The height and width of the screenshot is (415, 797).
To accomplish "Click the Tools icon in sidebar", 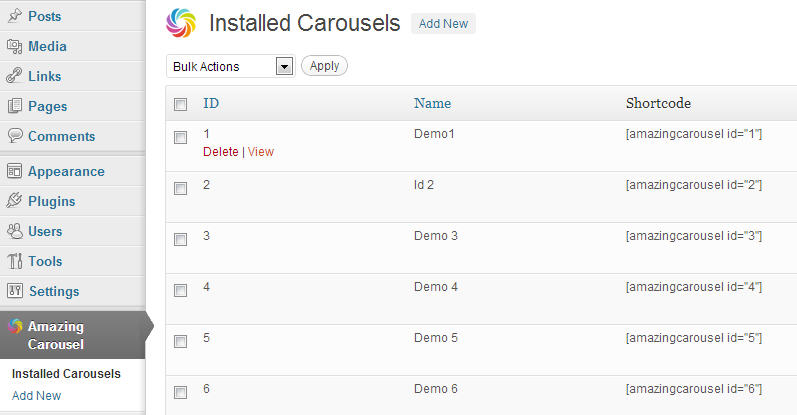I will pyautogui.click(x=15, y=261).
